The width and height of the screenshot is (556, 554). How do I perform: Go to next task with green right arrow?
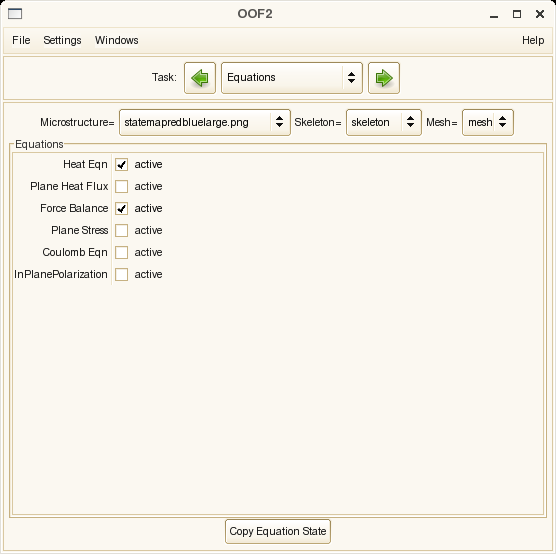(384, 78)
